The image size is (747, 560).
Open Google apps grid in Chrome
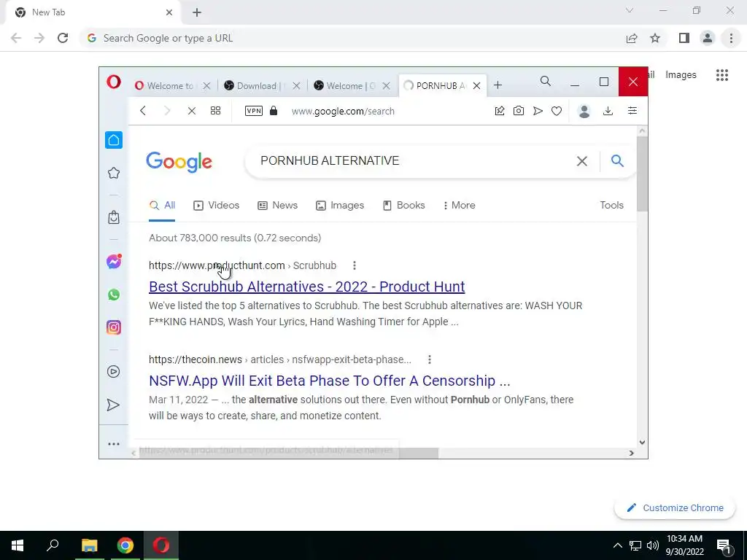tap(722, 75)
